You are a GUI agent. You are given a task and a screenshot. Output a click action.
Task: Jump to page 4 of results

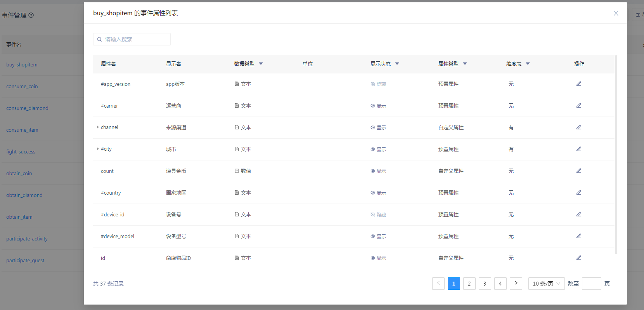tap(500, 284)
